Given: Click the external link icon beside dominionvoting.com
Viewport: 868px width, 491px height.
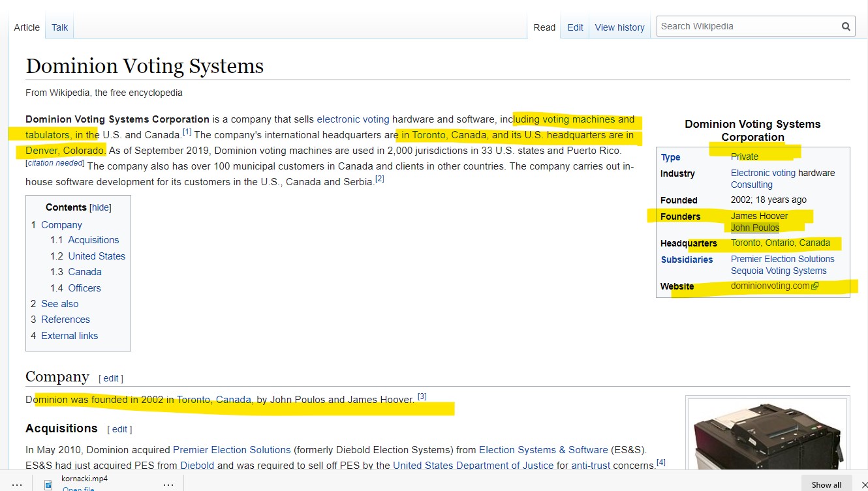Looking at the screenshot, I should pos(815,286).
